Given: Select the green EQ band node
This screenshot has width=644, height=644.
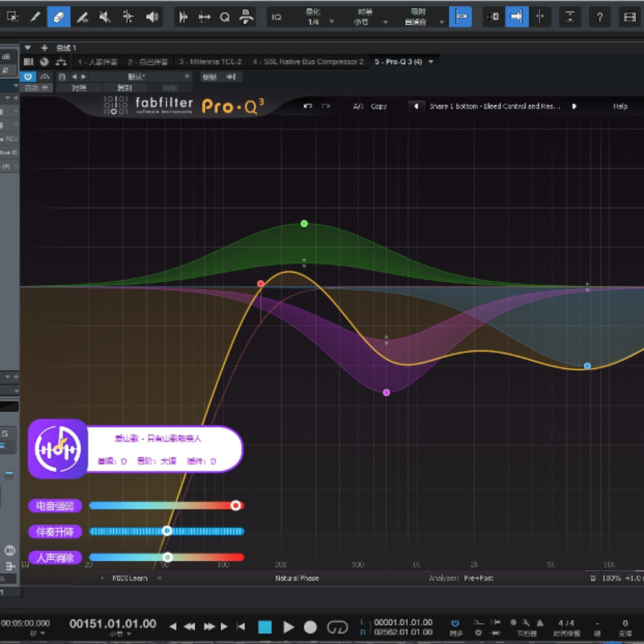Looking at the screenshot, I should click(304, 223).
